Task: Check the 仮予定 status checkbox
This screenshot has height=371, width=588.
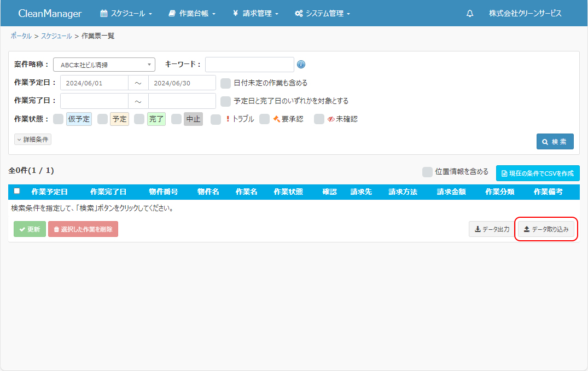Action: [x=58, y=119]
